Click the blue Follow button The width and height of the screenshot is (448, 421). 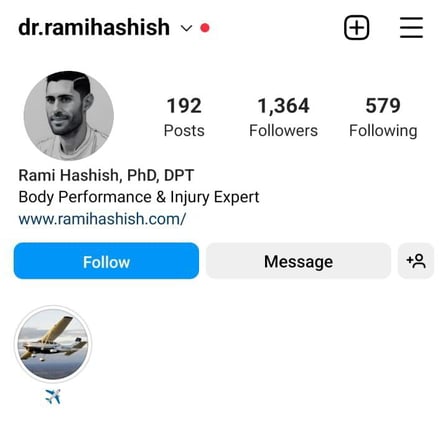[106, 261]
